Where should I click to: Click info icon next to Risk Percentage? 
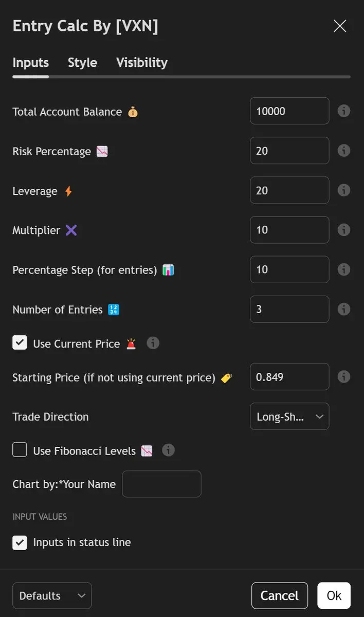click(344, 150)
